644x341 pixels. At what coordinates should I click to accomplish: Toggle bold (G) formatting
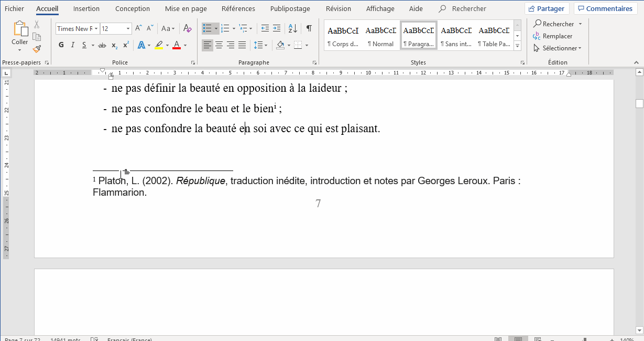[x=61, y=45]
